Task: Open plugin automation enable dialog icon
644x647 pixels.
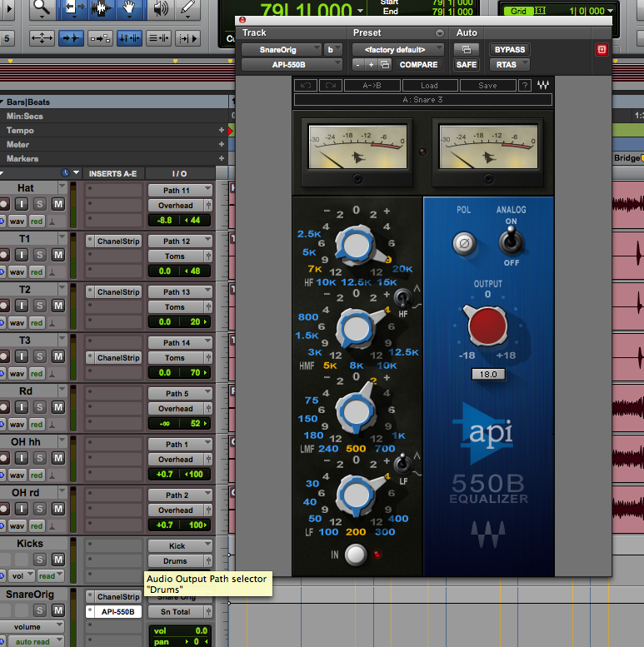Action: 467,50
